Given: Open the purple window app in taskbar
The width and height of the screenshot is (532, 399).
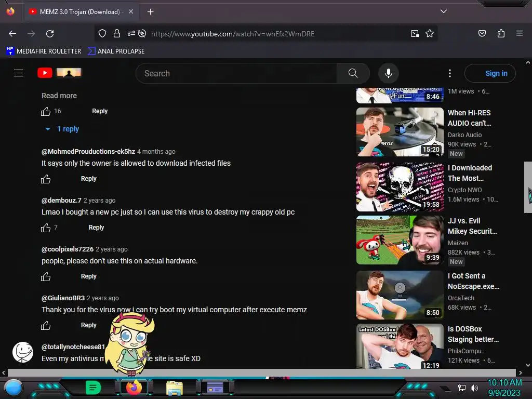Looking at the screenshot, I should pos(215,388).
